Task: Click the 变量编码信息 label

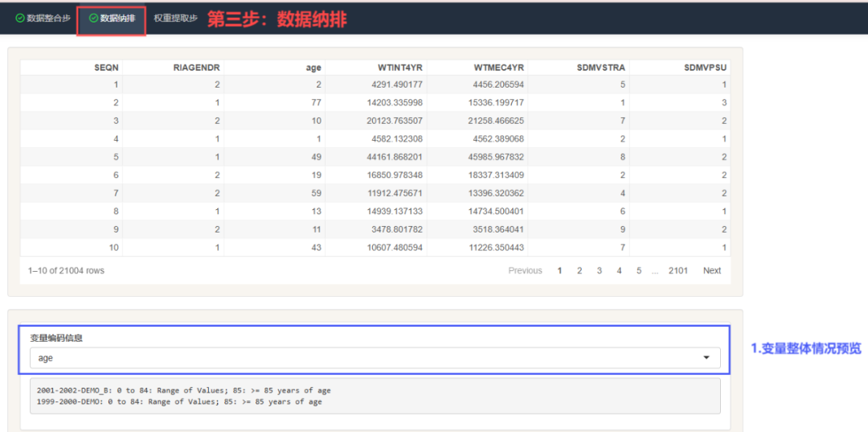Action: (x=56, y=338)
